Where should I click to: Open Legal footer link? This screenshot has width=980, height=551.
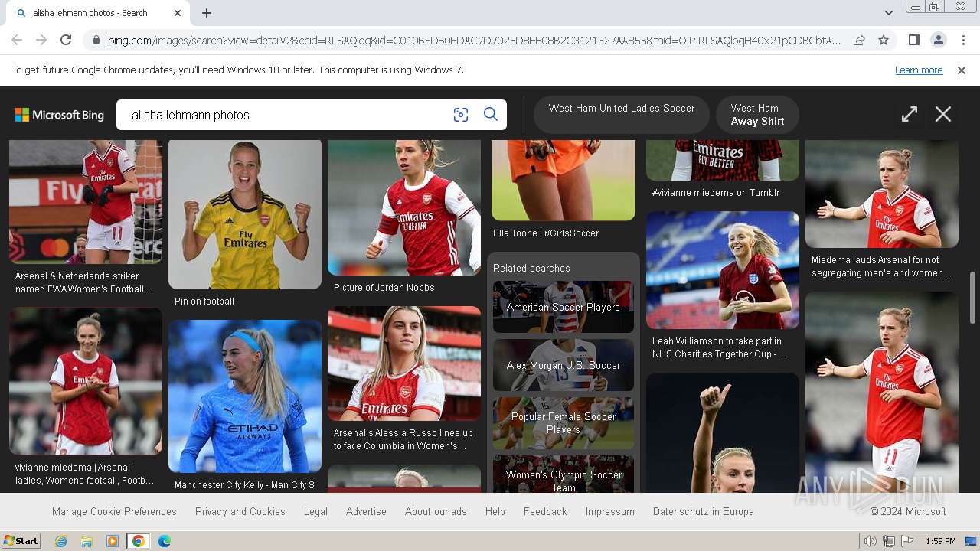point(315,511)
